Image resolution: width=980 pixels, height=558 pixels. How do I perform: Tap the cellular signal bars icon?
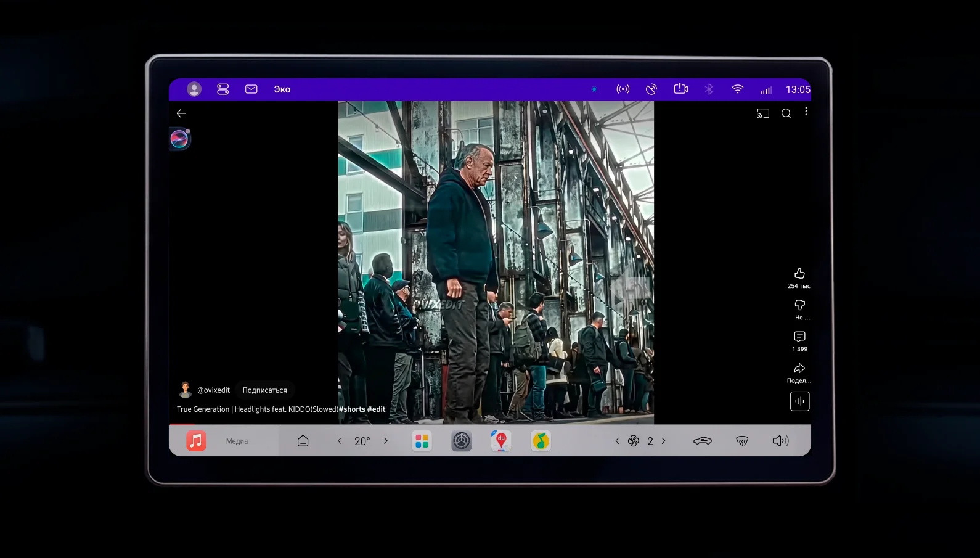click(766, 90)
